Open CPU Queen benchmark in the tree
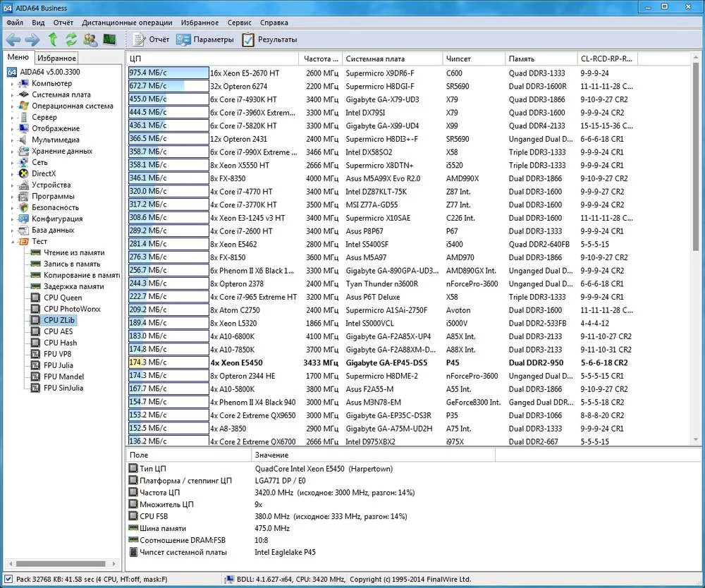Screen dimensions: 705x588 coord(63,298)
